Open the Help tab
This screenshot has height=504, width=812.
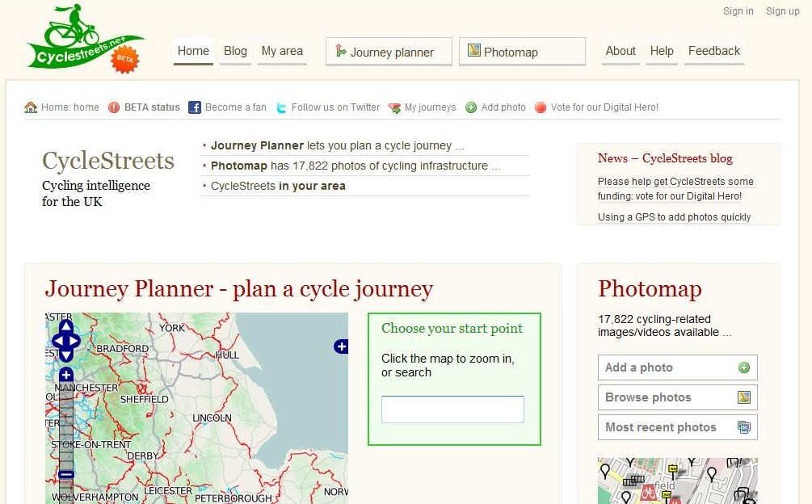tap(662, 51)
